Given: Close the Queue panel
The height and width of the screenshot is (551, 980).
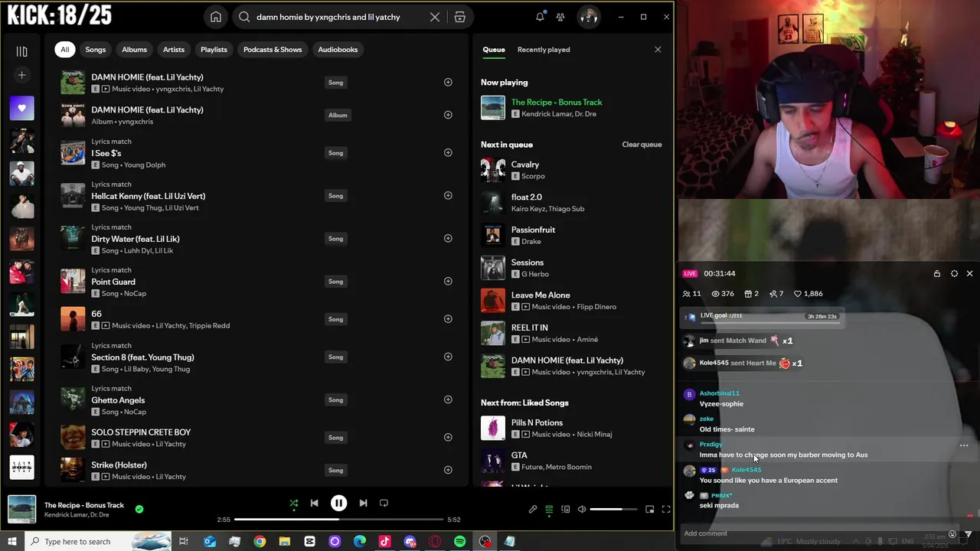Looking at the screenshot, I should tap(658, 50).
